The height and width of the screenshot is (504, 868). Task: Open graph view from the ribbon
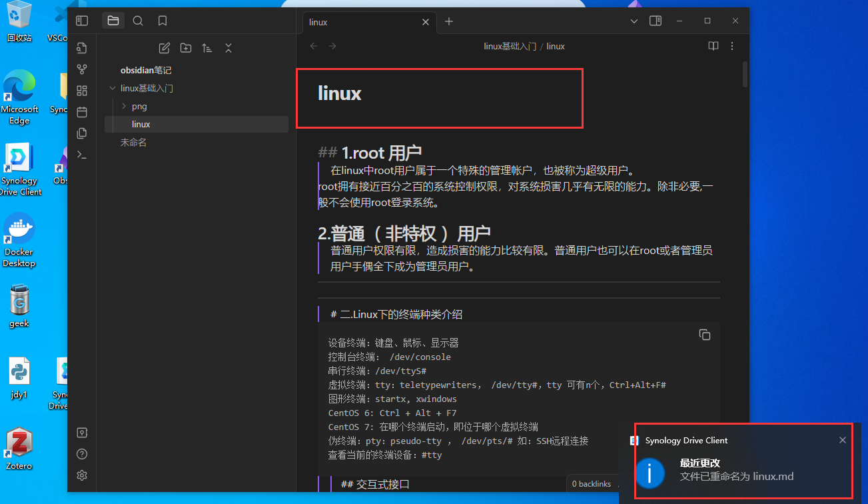tap(82, 69)
